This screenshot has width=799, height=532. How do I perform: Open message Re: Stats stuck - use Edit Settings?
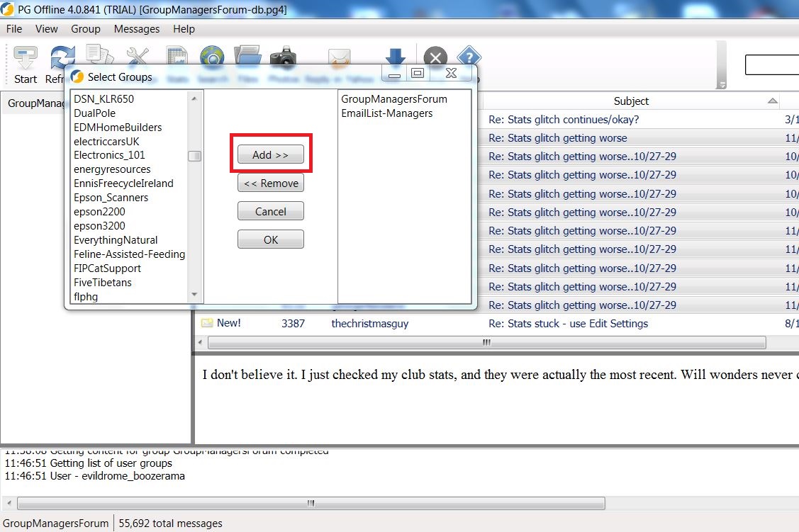pyautogui.click(x=568, y=323)
